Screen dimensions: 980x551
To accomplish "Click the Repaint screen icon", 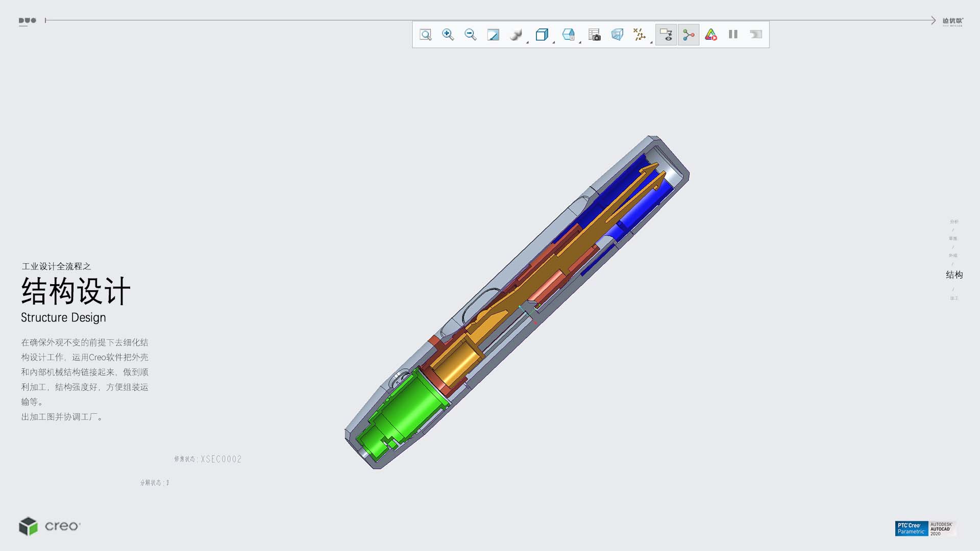I will (x=493, y=35).
